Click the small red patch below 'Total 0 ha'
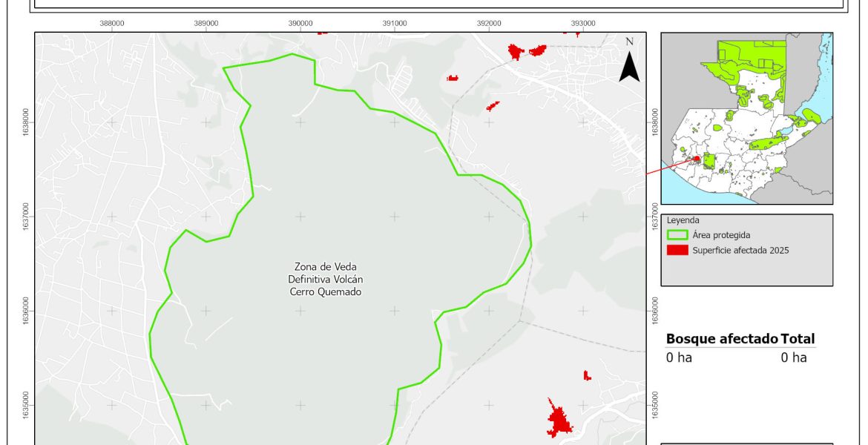Screen dimensions: 868x445 tap(587, 375)
